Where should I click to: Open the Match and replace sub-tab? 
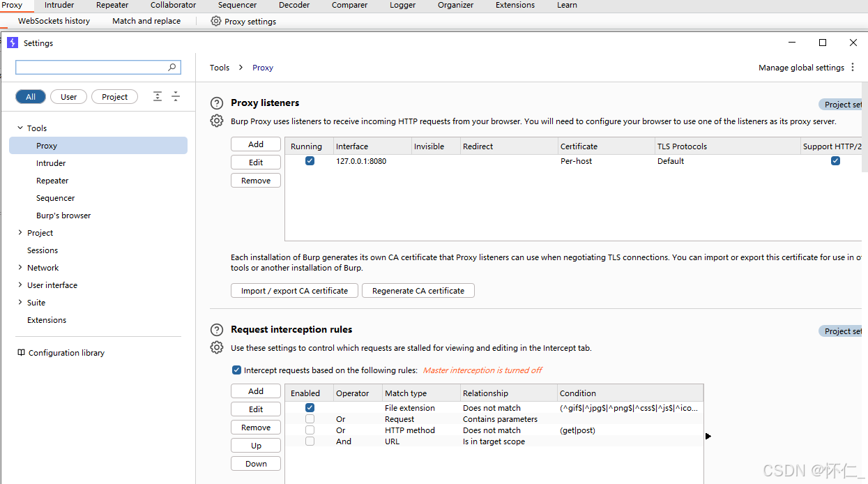146,21
